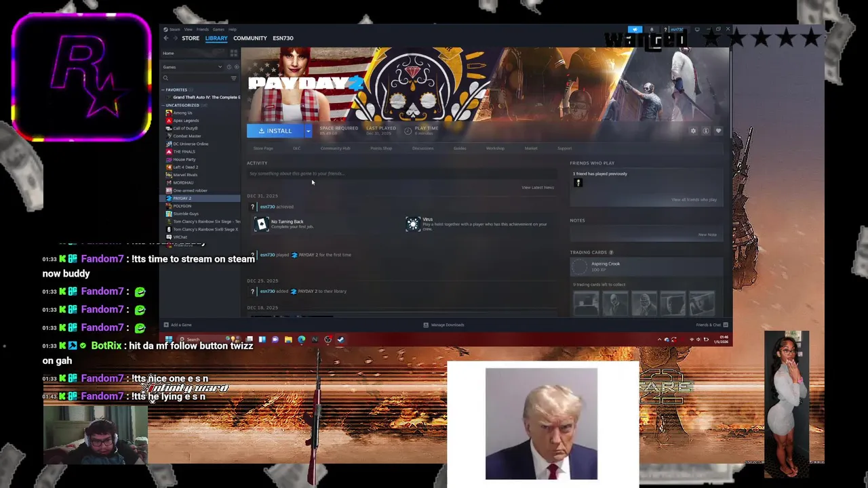The width and height of the screenshot is (868, 488).
Task: Open the COMMUNITY tab
Action: [250, 38]
